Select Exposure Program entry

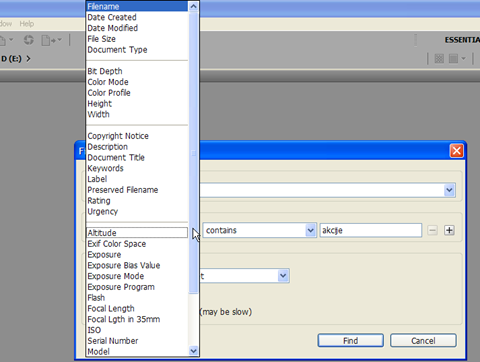point(137,287)
